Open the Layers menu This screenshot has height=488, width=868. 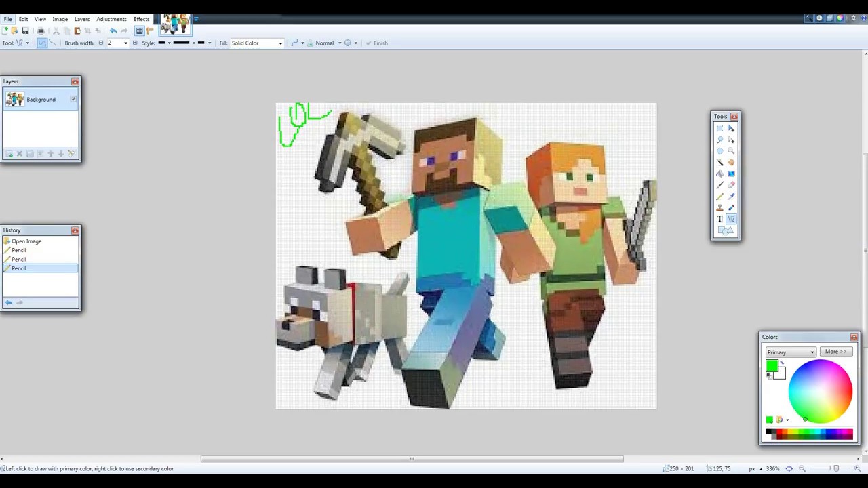(82, 19)
